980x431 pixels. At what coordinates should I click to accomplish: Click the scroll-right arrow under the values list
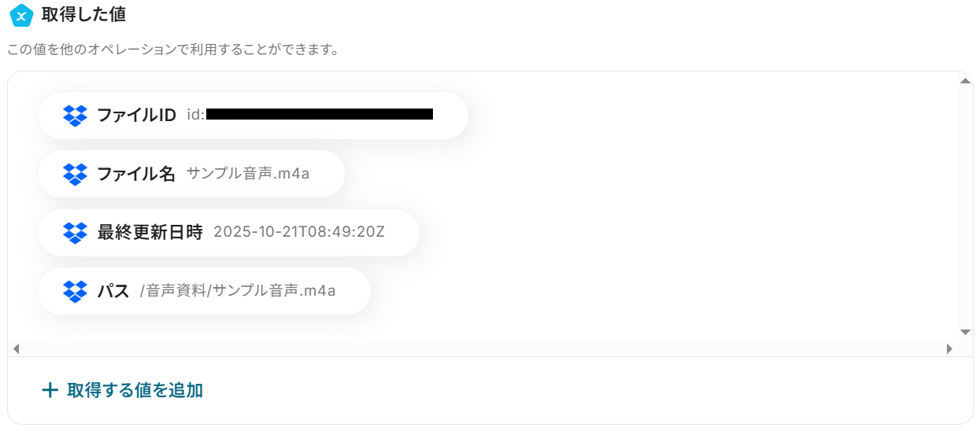[x=949, y=348]
